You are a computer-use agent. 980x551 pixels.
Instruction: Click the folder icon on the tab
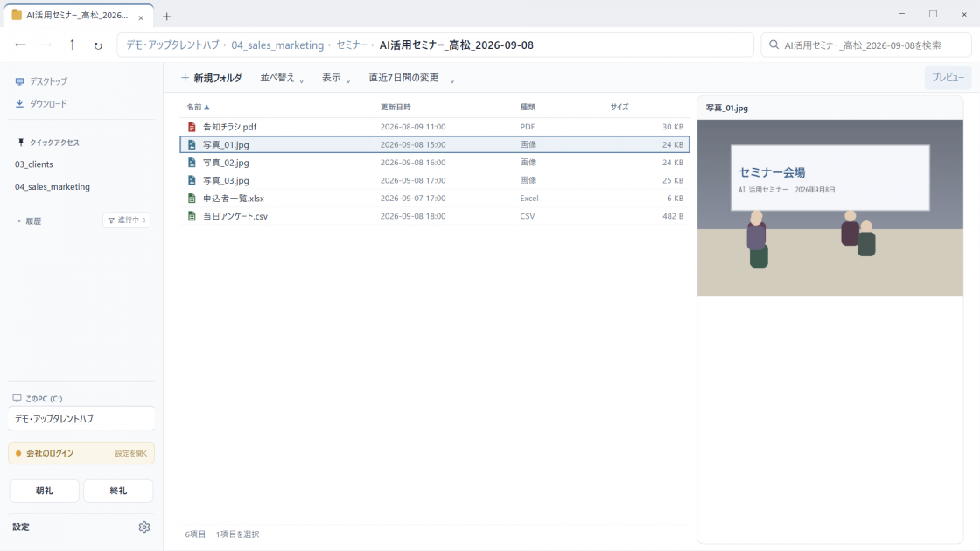tap(17, 15)
